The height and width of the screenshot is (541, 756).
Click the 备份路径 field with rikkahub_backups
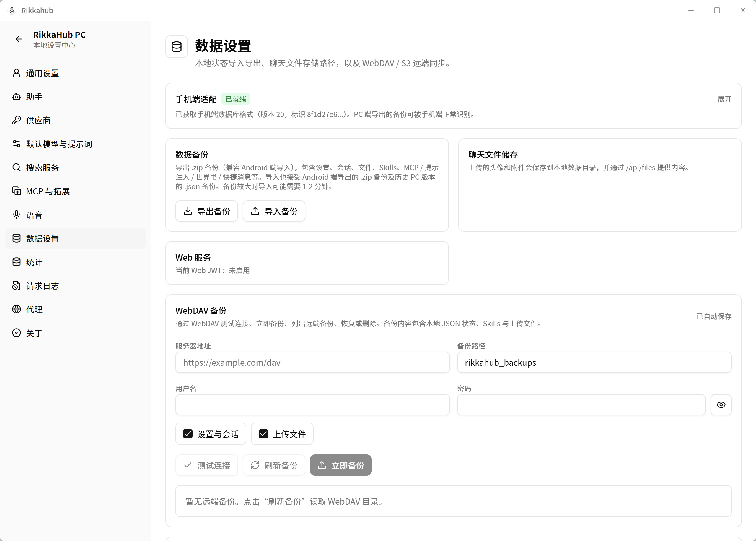tap(594, 363)
